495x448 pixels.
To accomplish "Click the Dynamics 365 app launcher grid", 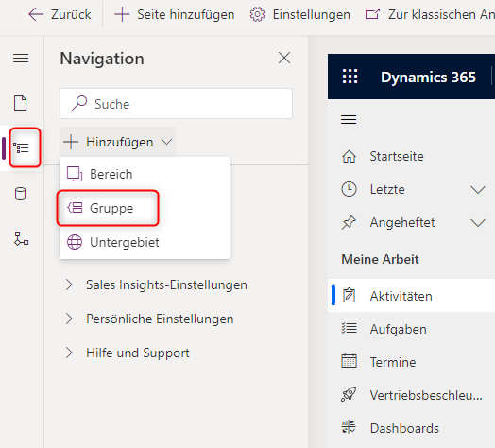I will [350, 77].
